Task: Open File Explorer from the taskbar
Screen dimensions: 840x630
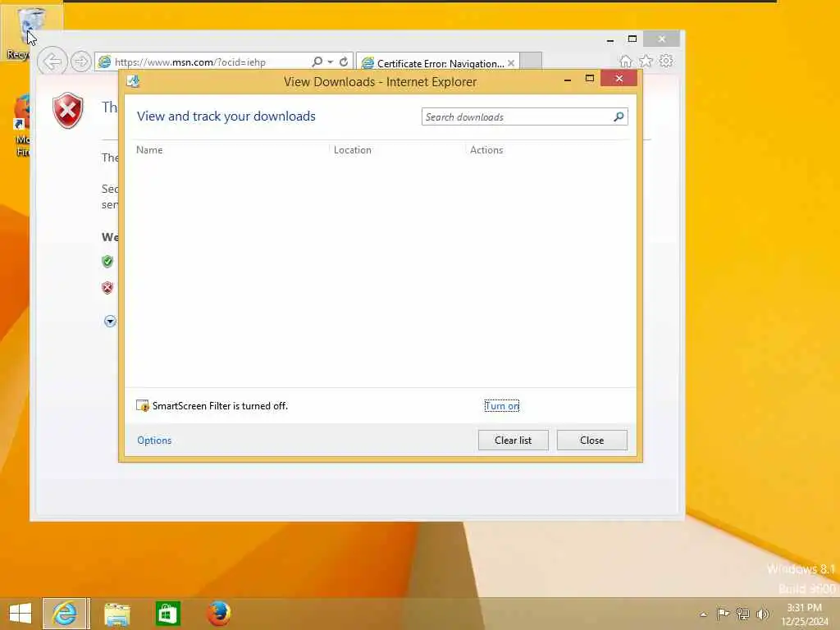Action: click(x=116, y=614)
